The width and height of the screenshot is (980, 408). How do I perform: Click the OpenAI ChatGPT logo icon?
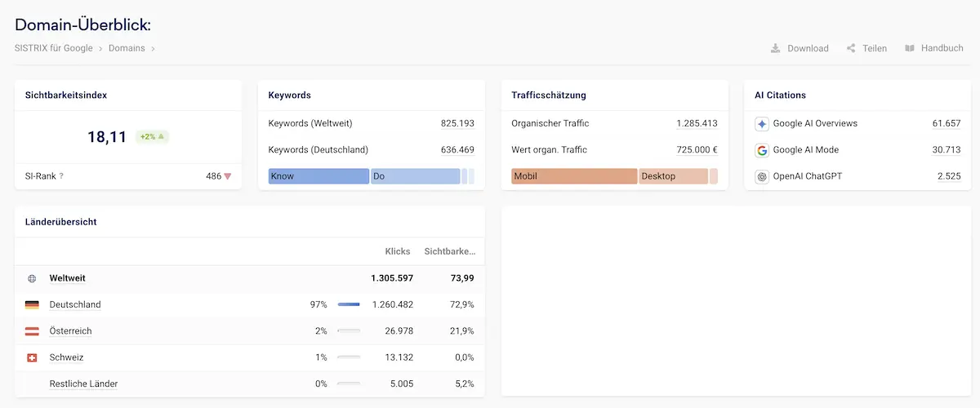coord(762,176)
